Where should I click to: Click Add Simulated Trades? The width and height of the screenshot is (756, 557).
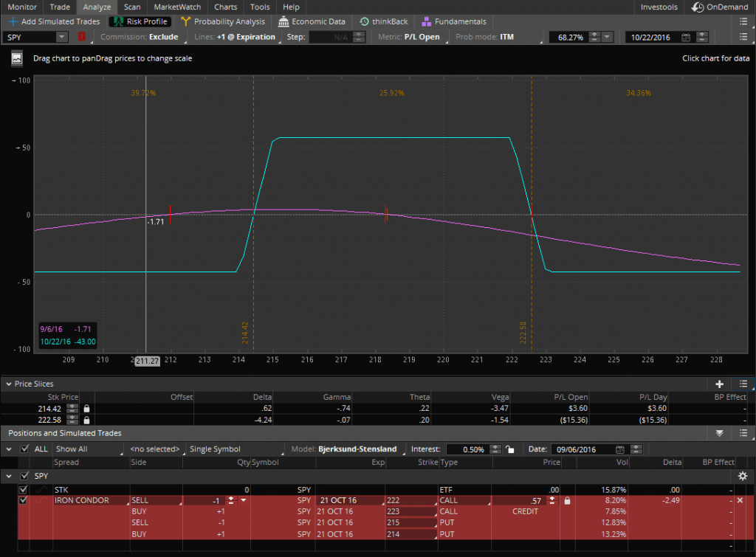pos(54,21)
